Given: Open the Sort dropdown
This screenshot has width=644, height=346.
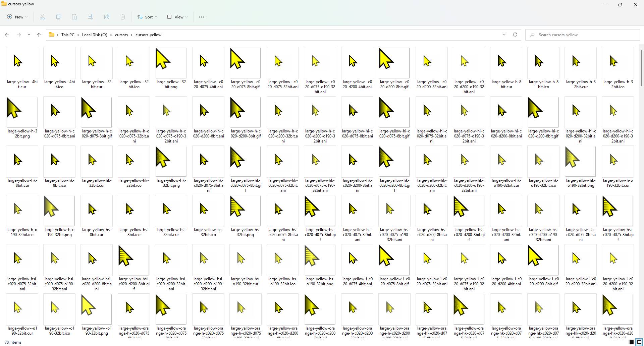Looking at the screenshot, I should coord(147,17).
